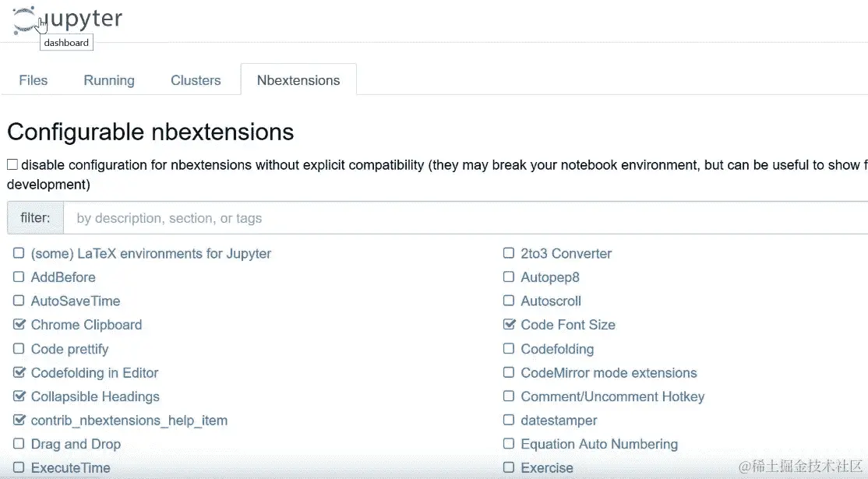This screenshot has height=479, width=868.
Task: Open the ExecuteTime extension details
Action: pos(70,468)
